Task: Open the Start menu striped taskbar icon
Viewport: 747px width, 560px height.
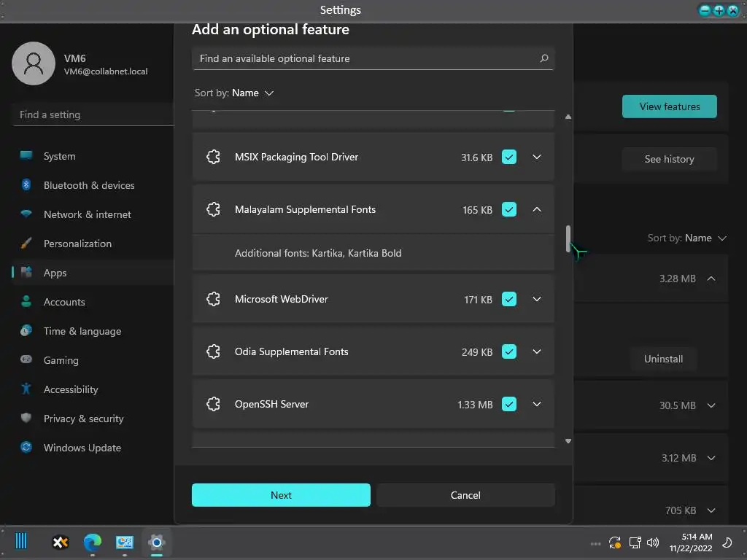Action: [x=21, y=542]
